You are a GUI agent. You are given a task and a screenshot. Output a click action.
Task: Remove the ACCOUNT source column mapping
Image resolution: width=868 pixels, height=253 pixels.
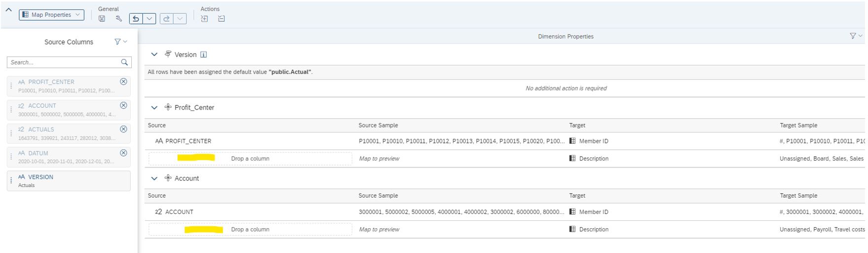tap(124, 105)
